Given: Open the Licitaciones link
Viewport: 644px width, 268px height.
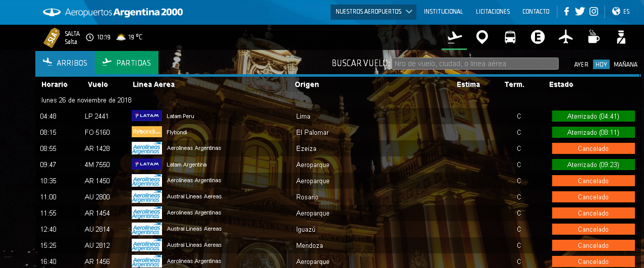Looking at the screenshot, I should pos(493,12).
